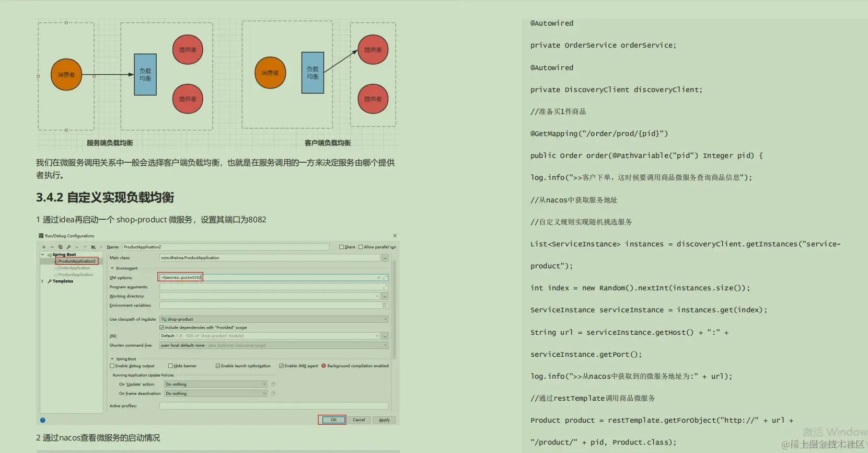Click the expand VM options field icon
This screenshot has width=868, height=453.
385,277
